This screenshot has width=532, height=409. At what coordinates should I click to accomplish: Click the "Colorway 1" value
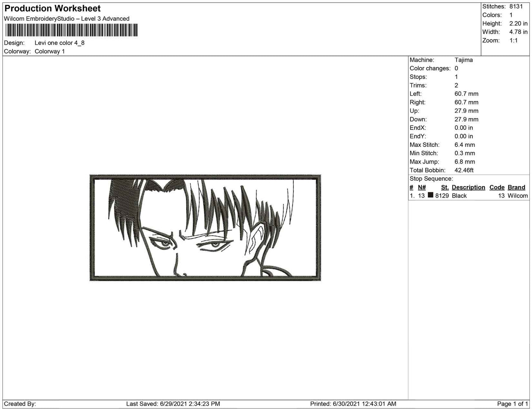click(x=50, y=51)
